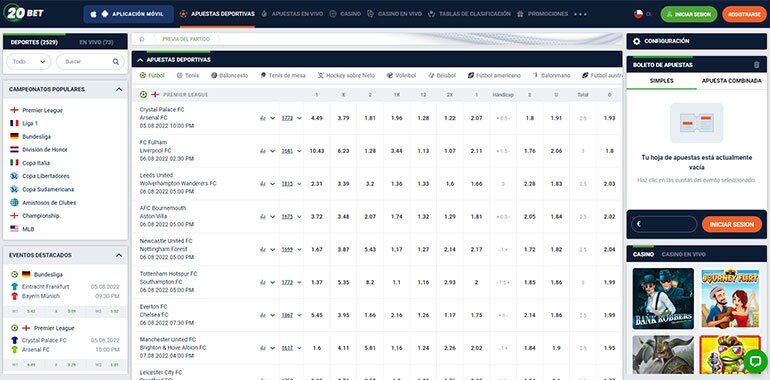
Task: Open the Chile flag language selector
Action: pos(638,14)
